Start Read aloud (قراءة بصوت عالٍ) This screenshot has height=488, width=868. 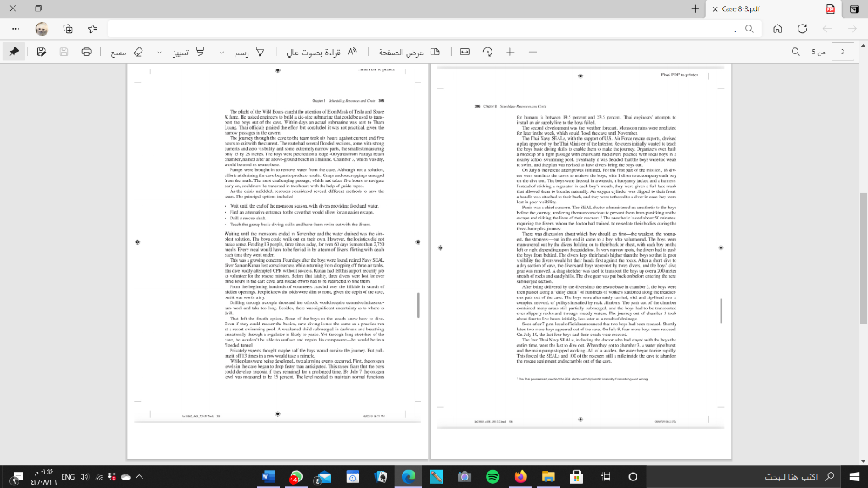pyautogui.click(x=321, y=52)
